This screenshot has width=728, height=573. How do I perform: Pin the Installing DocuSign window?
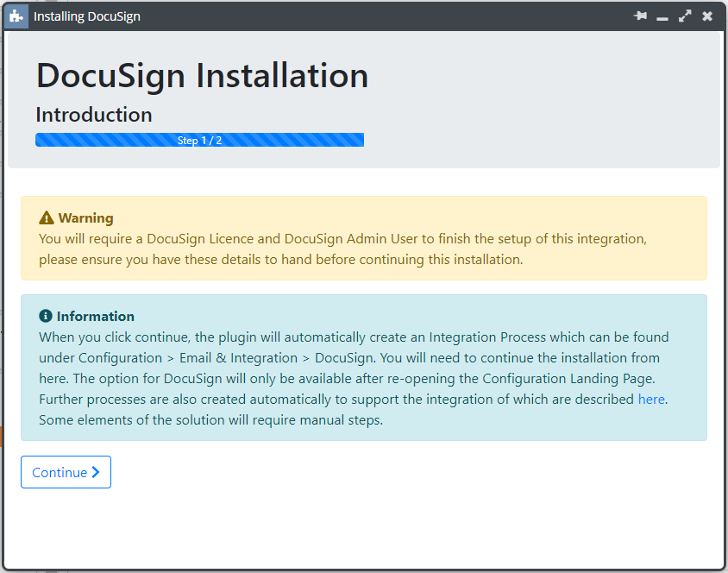640,16
